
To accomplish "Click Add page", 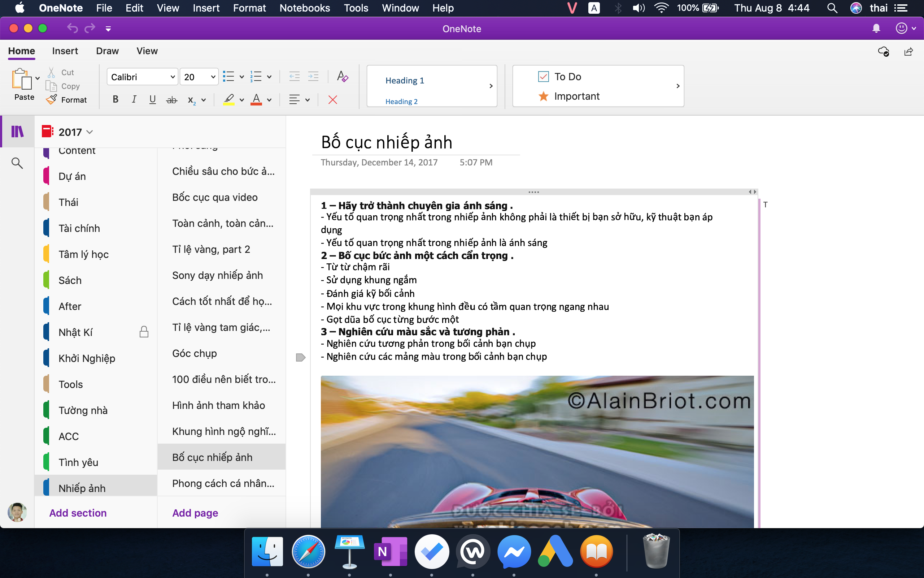I will (195, 513).
